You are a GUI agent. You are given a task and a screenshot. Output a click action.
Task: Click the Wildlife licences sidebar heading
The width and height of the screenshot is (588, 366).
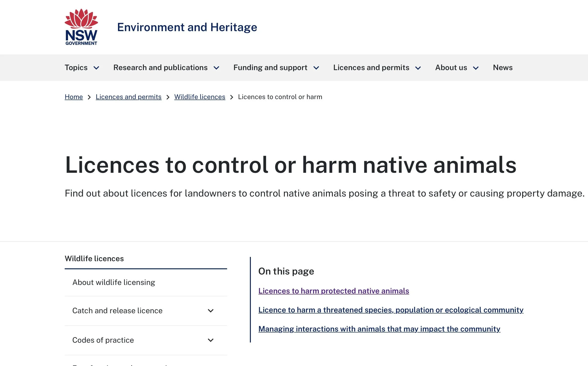tap(94, 259)
